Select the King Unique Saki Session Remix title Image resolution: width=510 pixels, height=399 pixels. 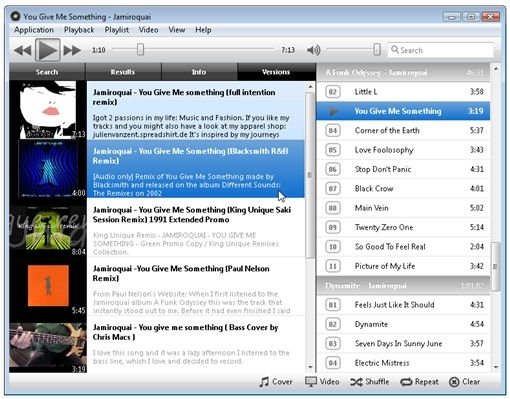pos(192,214)
